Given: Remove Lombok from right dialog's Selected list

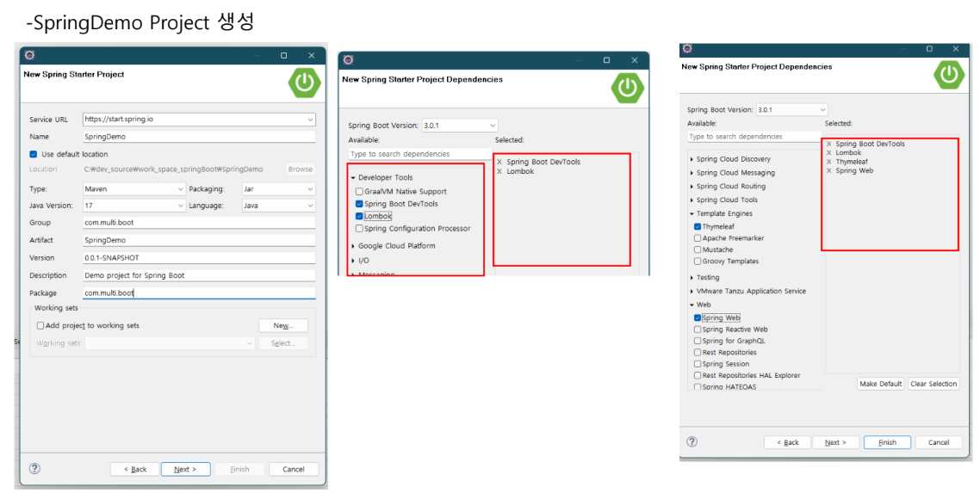Looking at the screenshot, I should click(829, 152).
